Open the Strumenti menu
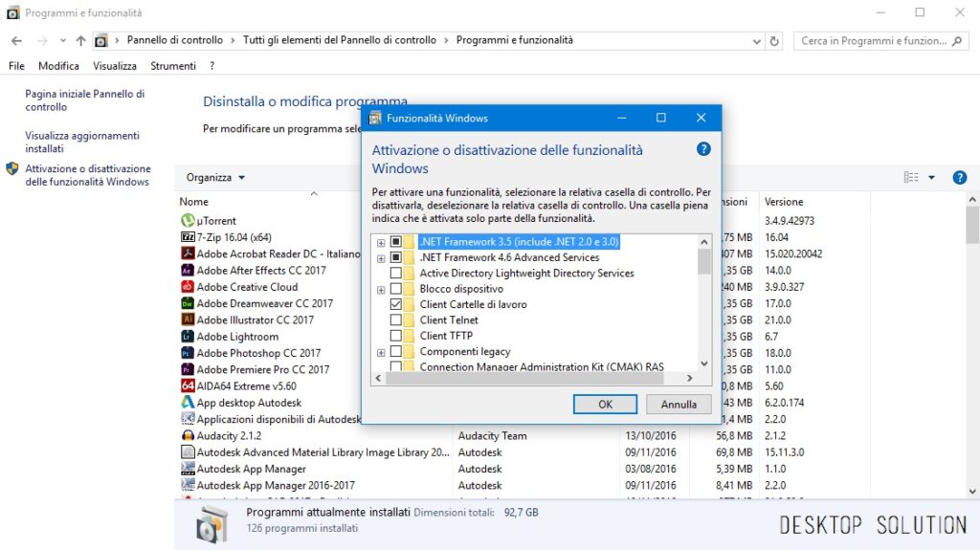Viewport: 980px width, 550px height. 172,66
